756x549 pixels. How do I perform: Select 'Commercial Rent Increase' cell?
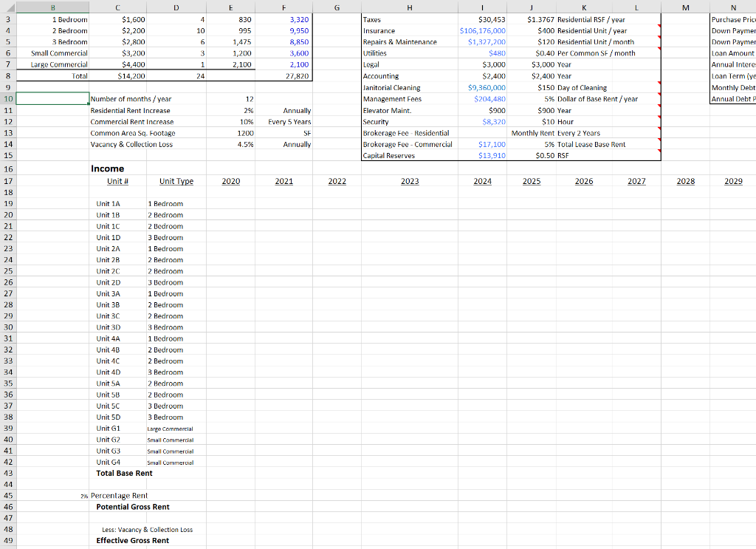[x=132, y=122]
